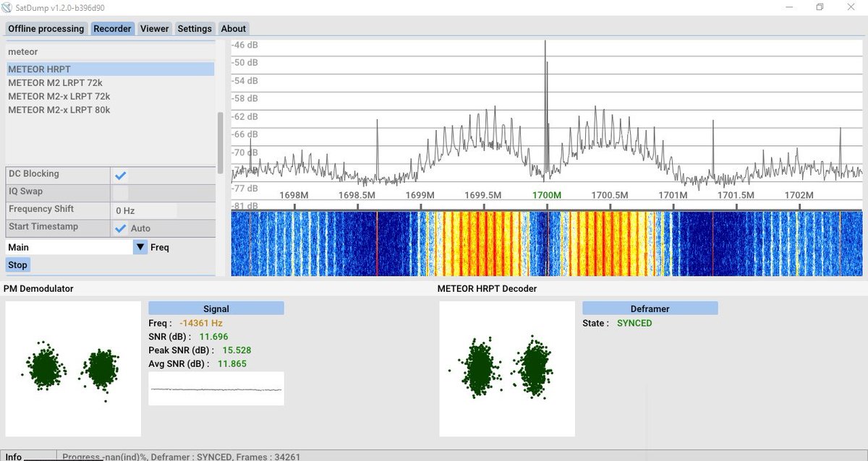The image size is (868, 461).
Task: Go to the About tab
Action: (x=234, y=29)
